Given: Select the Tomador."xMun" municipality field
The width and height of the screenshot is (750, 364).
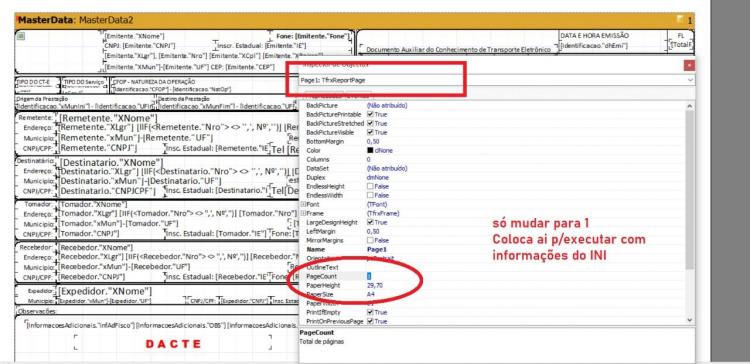Looking at the screenshot, I should coord(118,224).
